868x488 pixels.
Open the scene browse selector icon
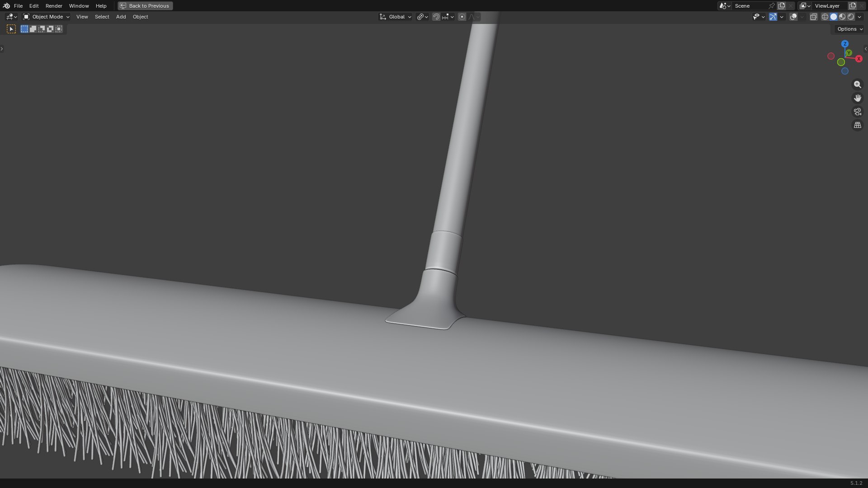click(x=725, y=6)
